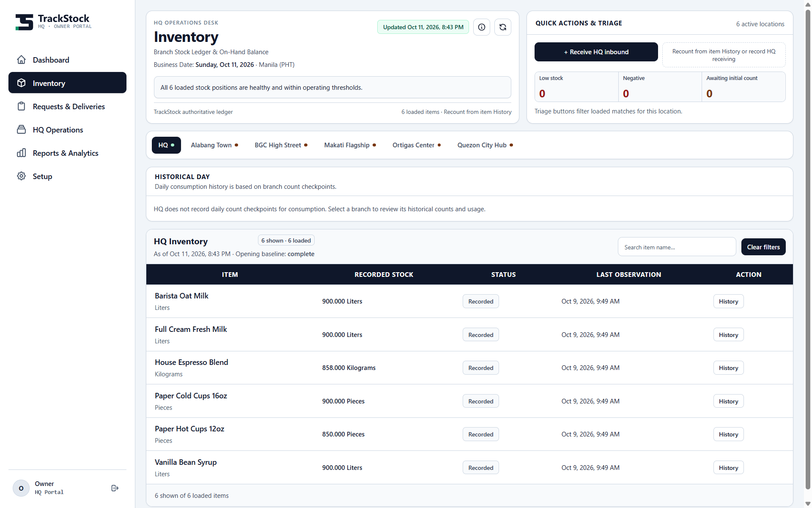Open Requests & Deliveries page
Screen dimensions: 812x508
coord(67,106)
